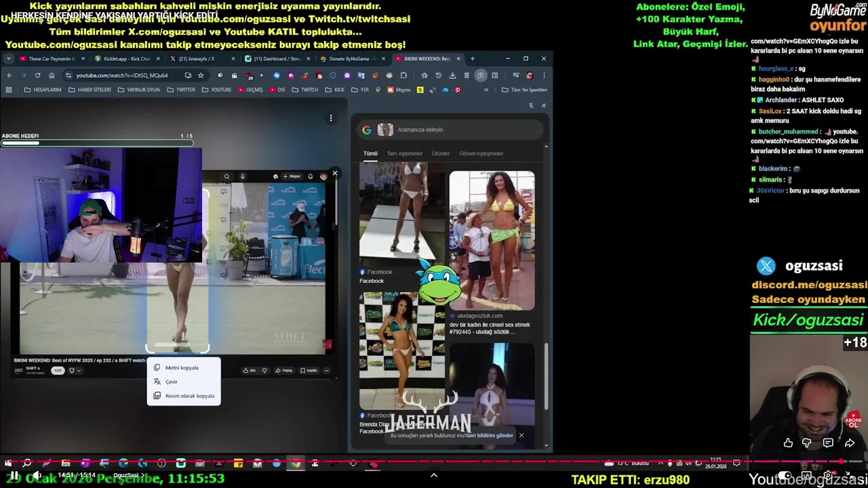Open the TWITTER bookmark folder
This screenshot has height=488, width=868.
pyautogui.click(x=181, y=89)
